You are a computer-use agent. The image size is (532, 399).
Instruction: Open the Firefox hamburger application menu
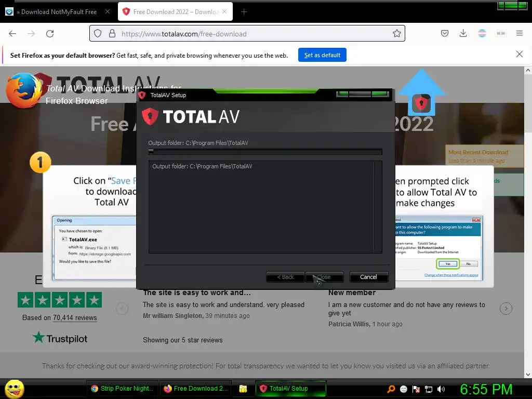[x=520, y=33]
